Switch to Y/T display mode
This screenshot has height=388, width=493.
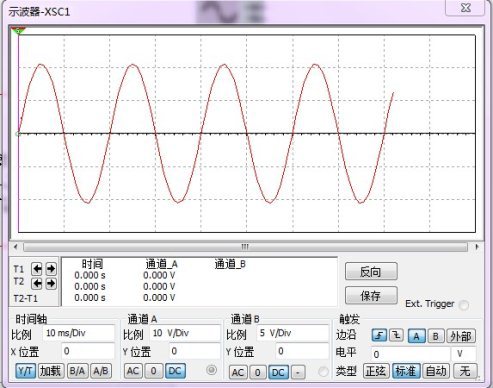pyautogui.click(x=26, y=371)
